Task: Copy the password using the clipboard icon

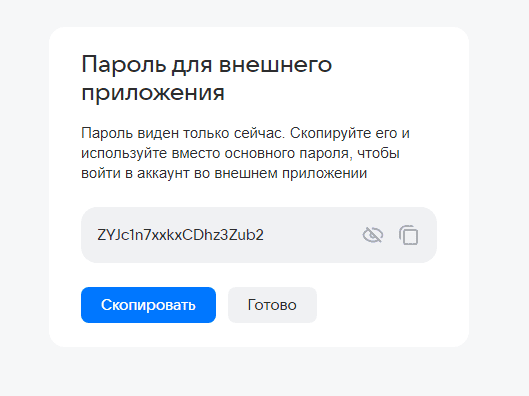Action: point(409,235)
